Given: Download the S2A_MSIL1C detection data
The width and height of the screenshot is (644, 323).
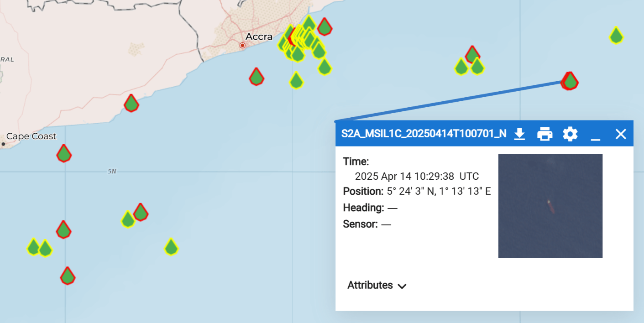Looking at the screenshot, I should [520, 134].
